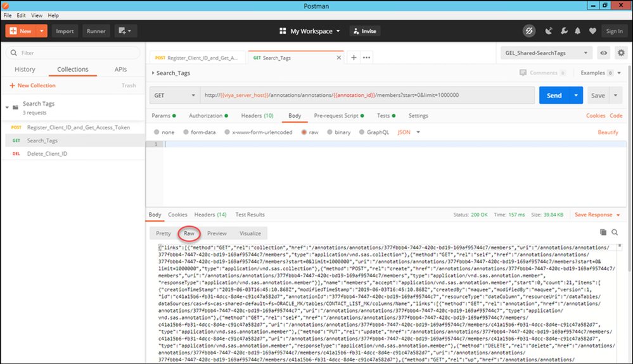Open the notifications bell icon
Image resolution: width=633 pixels, height=364 pixels.
pyautogui.click(x=578, y=31)
